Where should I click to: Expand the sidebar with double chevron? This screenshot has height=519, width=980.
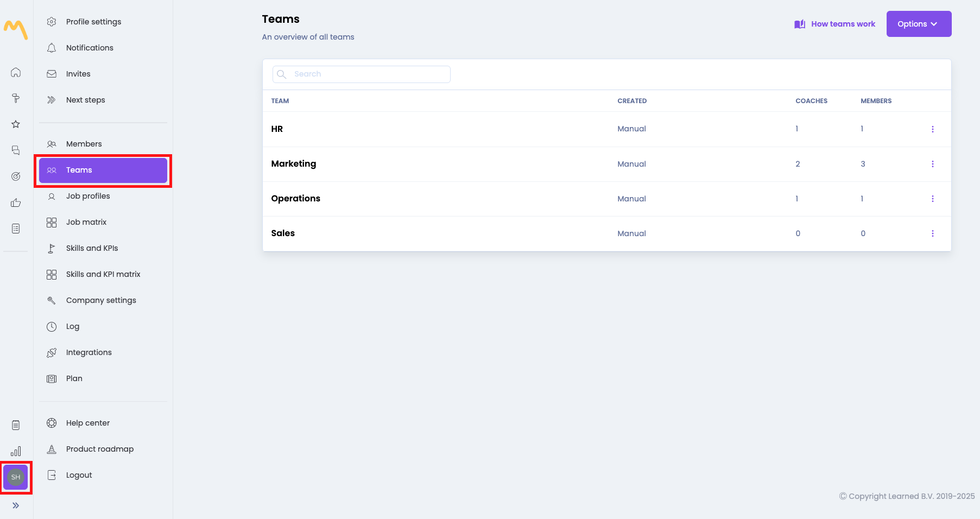pyautogui.click(x=16, y=505)
